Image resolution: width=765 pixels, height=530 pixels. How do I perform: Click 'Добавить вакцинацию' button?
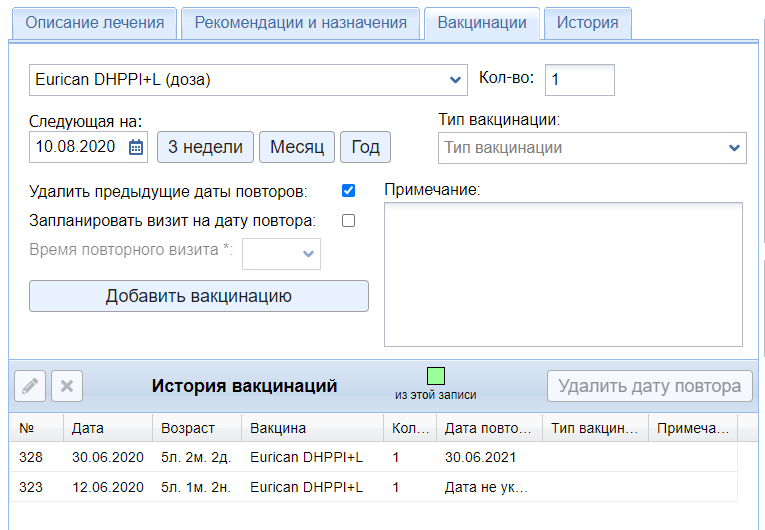(x=198, y=296)
